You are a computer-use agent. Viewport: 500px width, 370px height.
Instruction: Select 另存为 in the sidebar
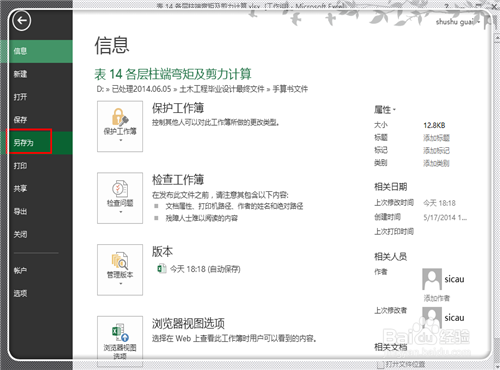pos(36,143)
